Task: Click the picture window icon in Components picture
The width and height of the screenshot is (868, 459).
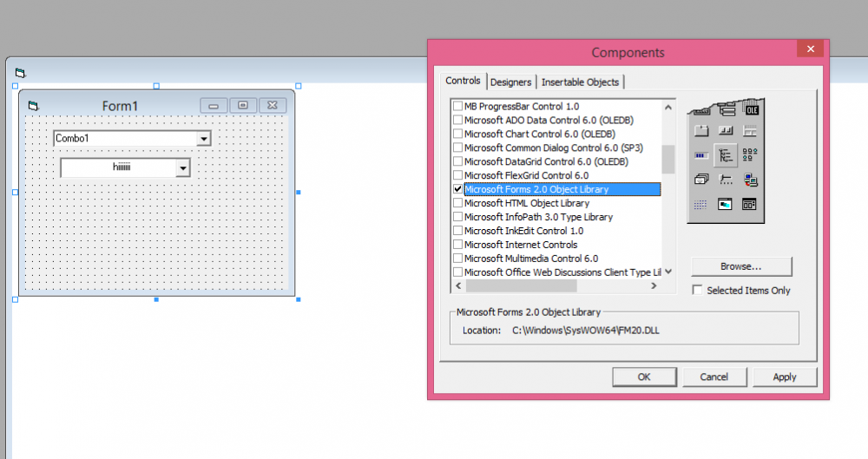Action: point(725,204)
